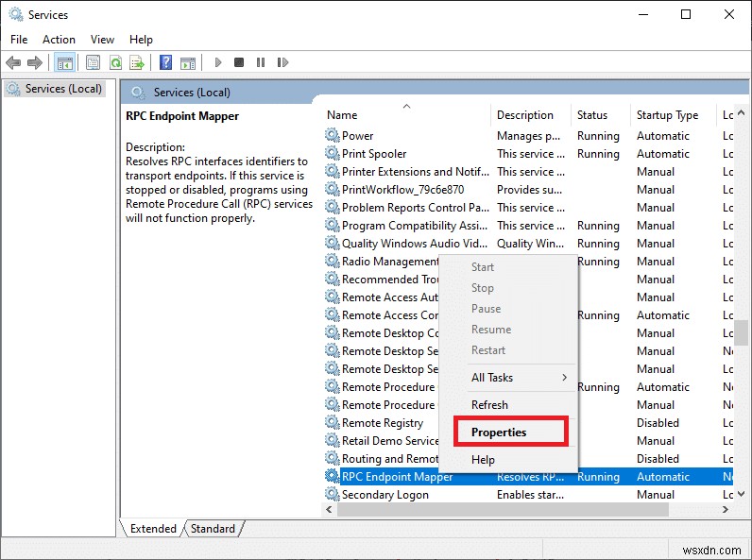Click the gear icon beside Secondary Logon
The height and width of the screenshot is (560, 752).
click(332, 494)
